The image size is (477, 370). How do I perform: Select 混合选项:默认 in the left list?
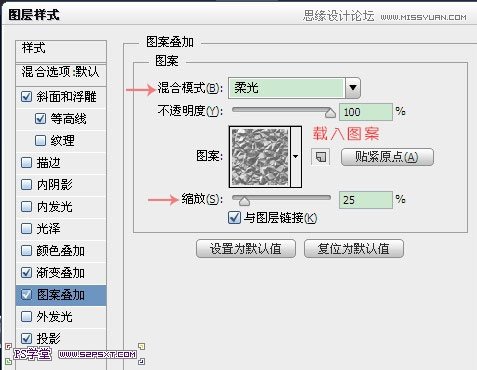coord(61,72)
